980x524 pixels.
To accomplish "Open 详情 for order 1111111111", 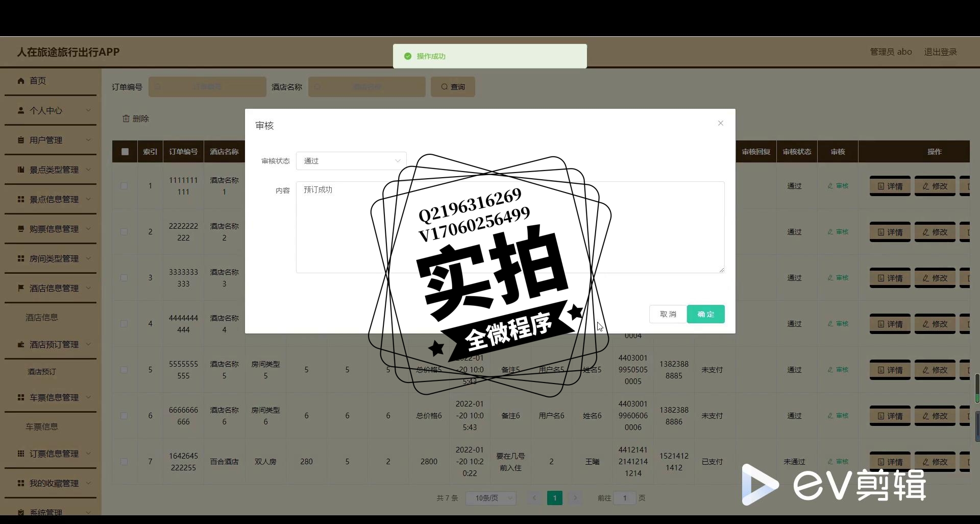I will pos(890,186).
